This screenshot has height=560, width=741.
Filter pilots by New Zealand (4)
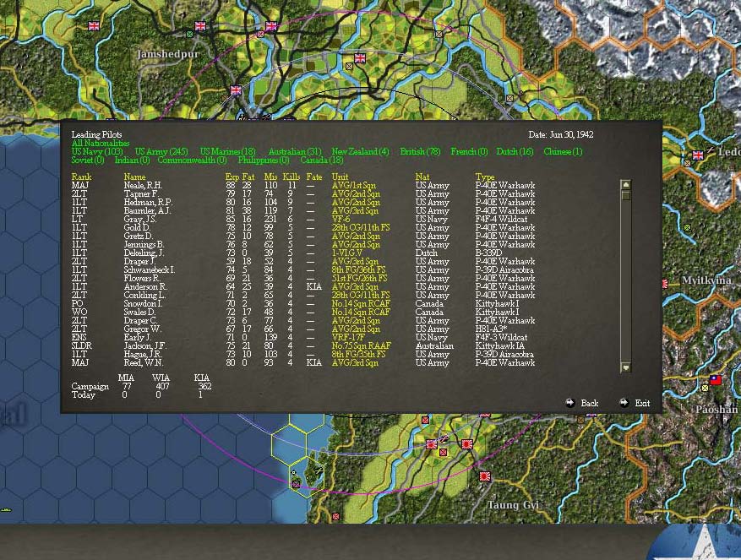point(360,151)
